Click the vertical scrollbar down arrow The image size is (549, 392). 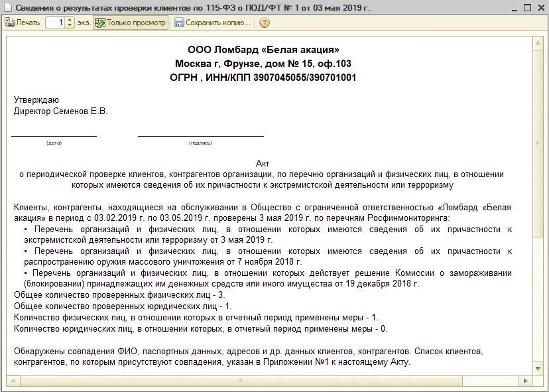[538, 368]
